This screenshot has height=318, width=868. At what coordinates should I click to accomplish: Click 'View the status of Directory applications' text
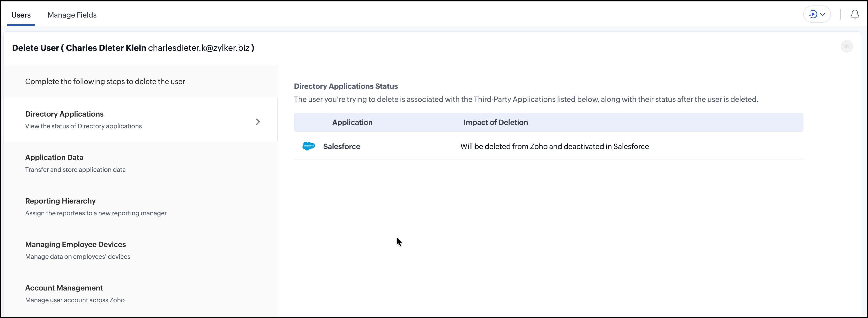pyautogui.click(x=84, y=126)
